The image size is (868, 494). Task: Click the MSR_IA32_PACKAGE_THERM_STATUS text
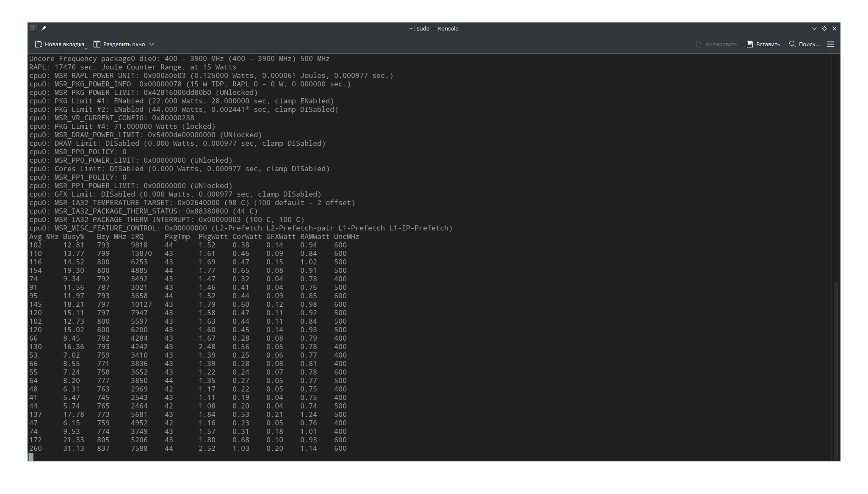(116, 211)
